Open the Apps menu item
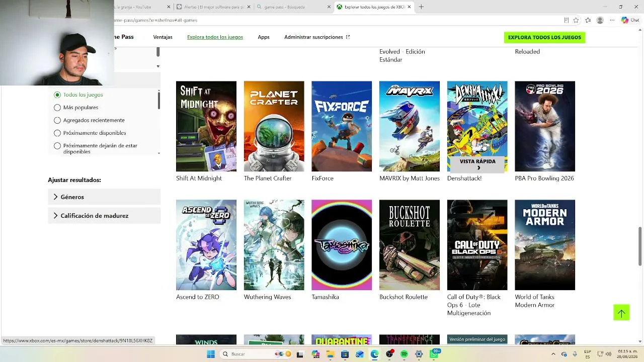 (x=264, y=37)
